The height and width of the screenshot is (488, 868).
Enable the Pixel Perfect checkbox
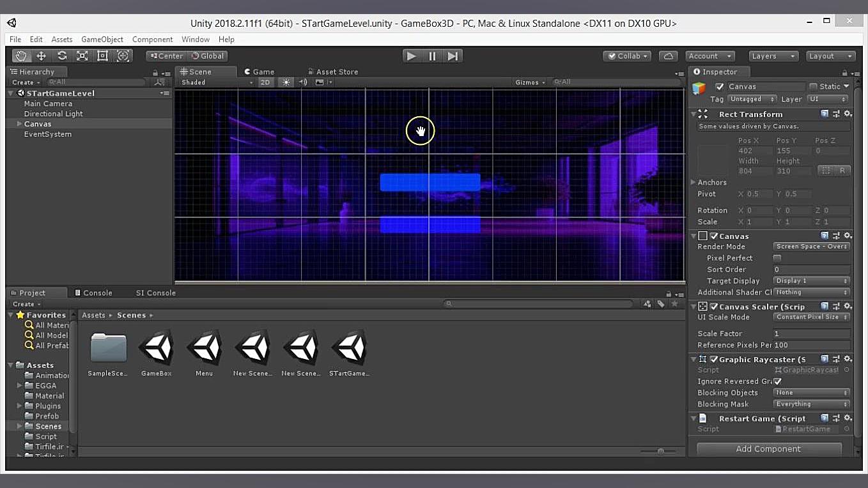[777, 258]
